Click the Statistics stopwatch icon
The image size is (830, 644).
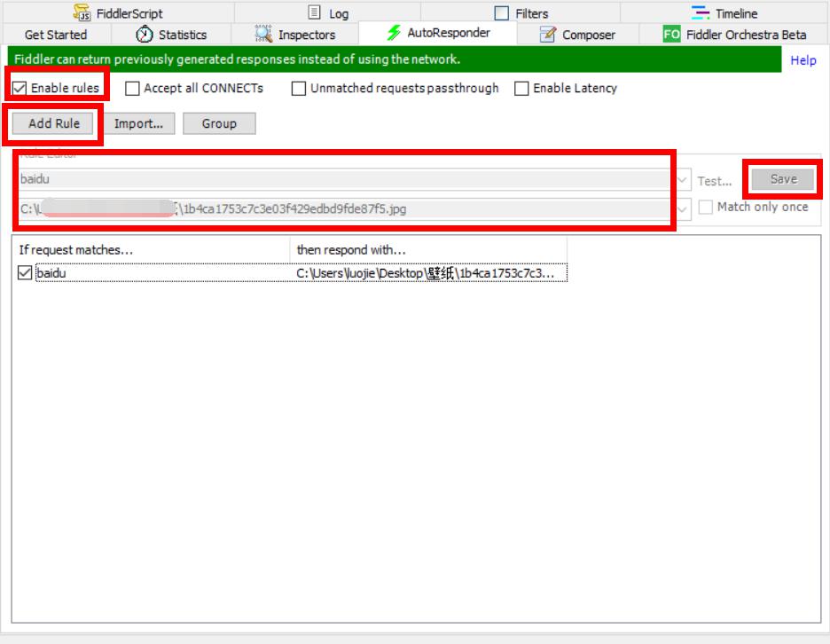pos(144,35)
